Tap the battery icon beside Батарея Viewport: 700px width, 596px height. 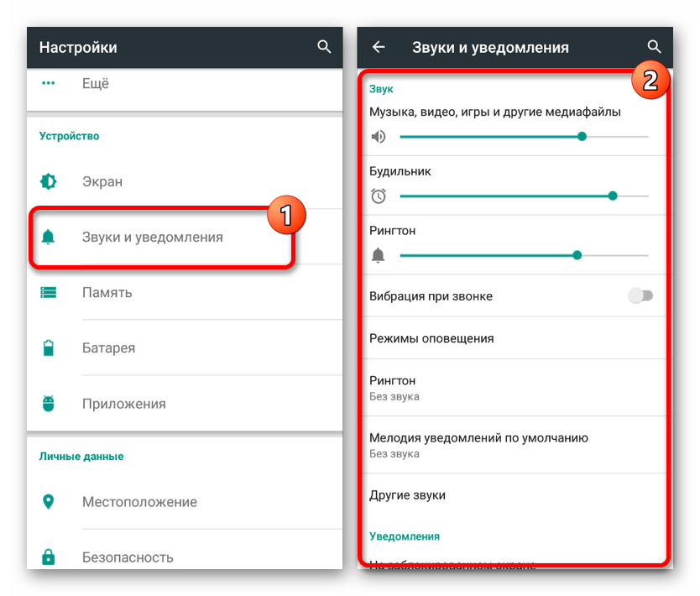pos(48,348)
